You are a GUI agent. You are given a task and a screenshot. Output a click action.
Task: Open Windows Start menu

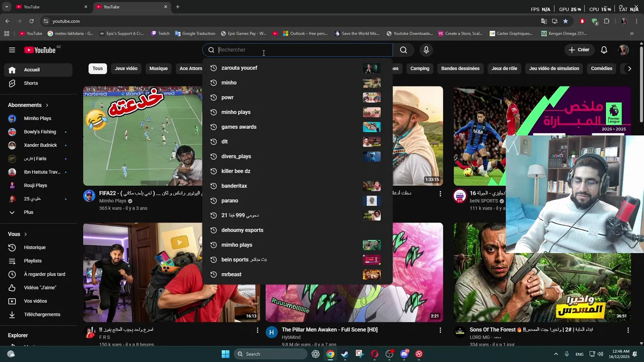tap(225, 354)
